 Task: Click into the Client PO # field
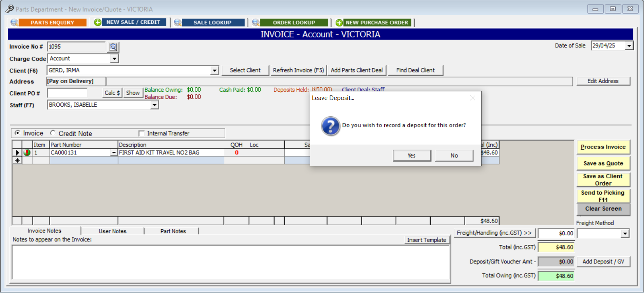(67, 93)
